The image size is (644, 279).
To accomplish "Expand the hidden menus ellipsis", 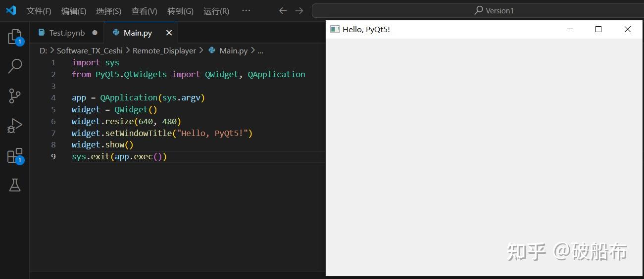I will tap(246, 10).
